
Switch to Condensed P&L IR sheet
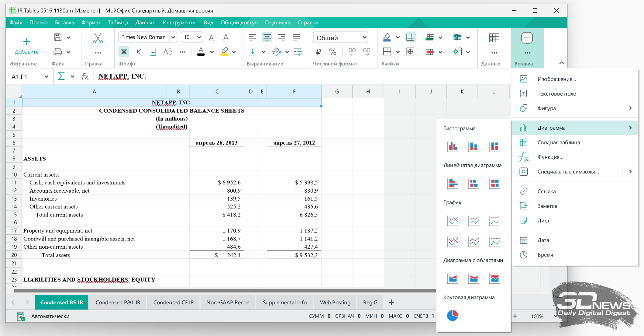(x=118, y=303)
